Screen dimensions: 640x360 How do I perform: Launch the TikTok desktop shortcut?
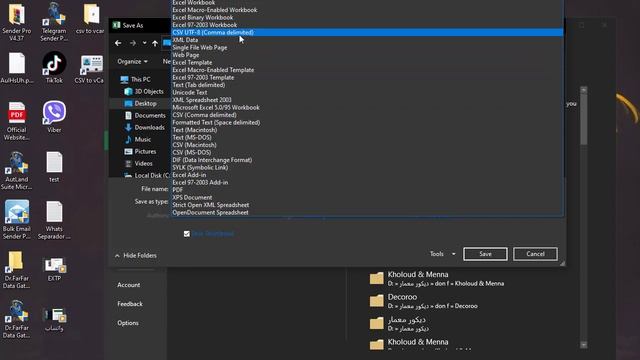[x=54, y=68]
